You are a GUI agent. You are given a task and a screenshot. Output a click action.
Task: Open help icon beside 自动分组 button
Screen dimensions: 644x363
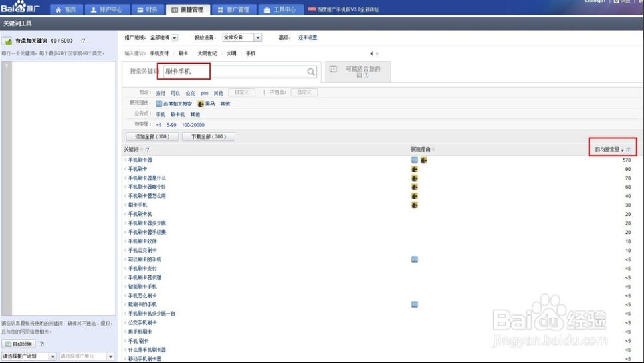[41, 344]
